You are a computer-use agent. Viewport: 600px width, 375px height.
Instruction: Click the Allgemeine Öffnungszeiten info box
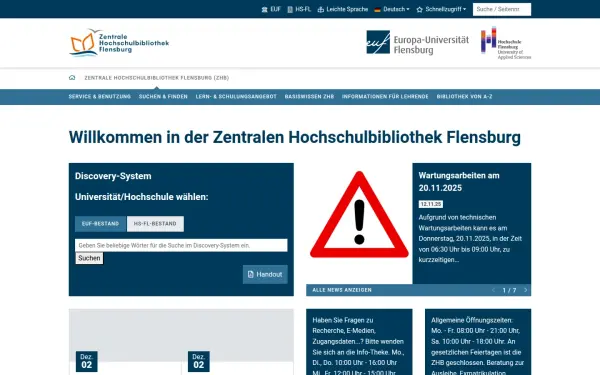(x=478, y=342)
